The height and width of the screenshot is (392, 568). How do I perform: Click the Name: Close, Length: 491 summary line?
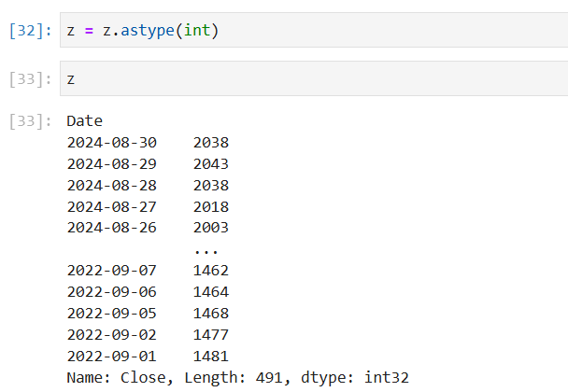[x=237, y=378]
